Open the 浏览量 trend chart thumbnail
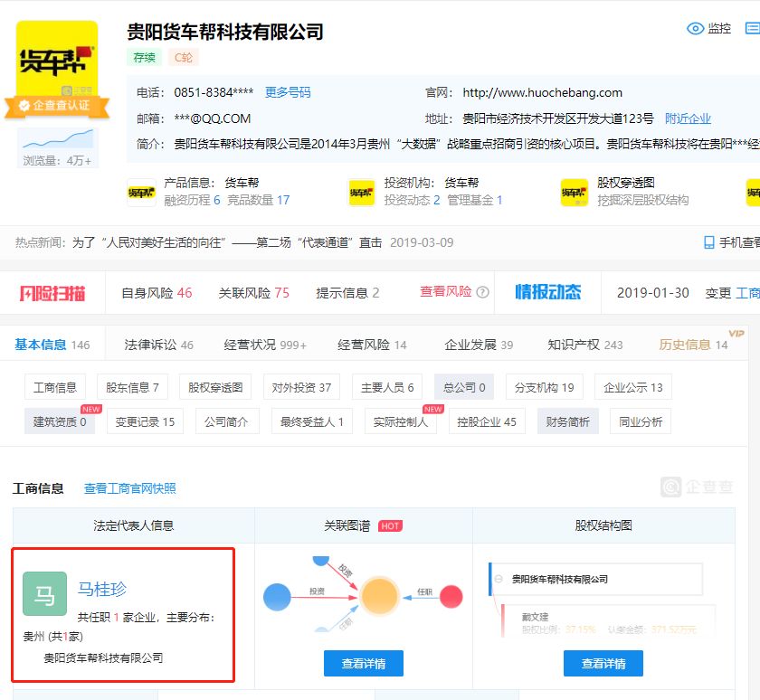The width and height of the screenshot is (760, 700). 57,139
